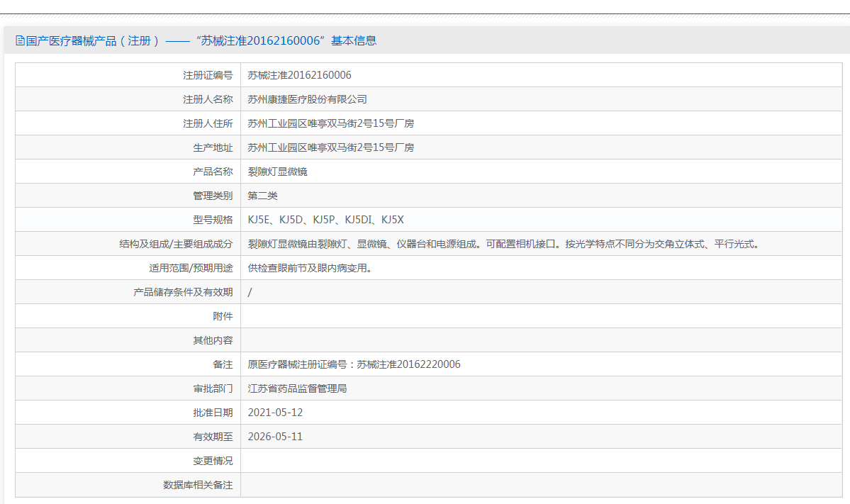Click the address value in the 注册人住所 row
This screenshot has width=850, height=504.
[330, 123]
